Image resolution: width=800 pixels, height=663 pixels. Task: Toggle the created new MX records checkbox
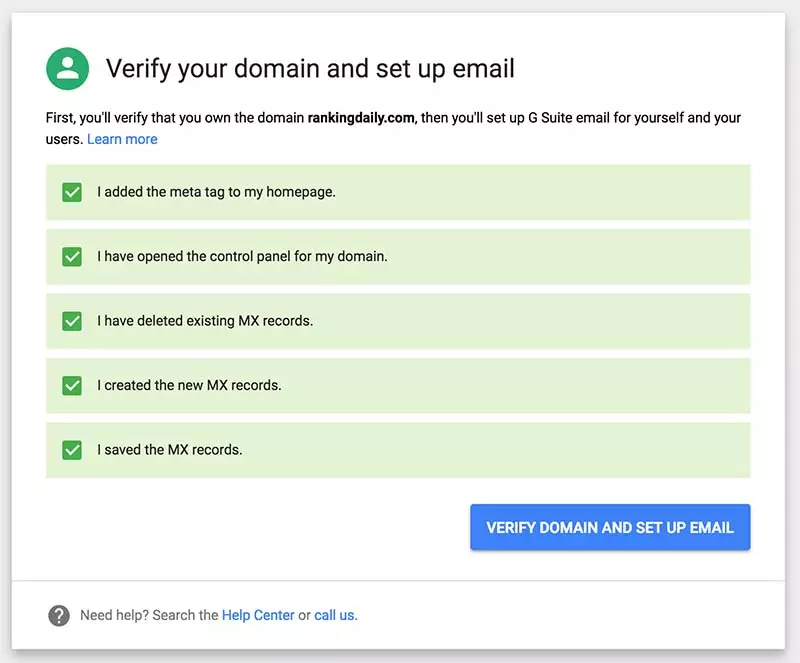coord(72,385)
